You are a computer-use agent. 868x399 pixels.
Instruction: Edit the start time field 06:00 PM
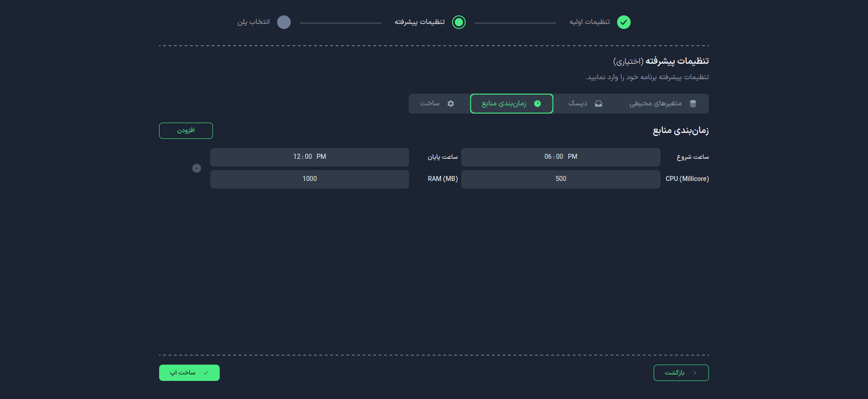click(561, 157)
